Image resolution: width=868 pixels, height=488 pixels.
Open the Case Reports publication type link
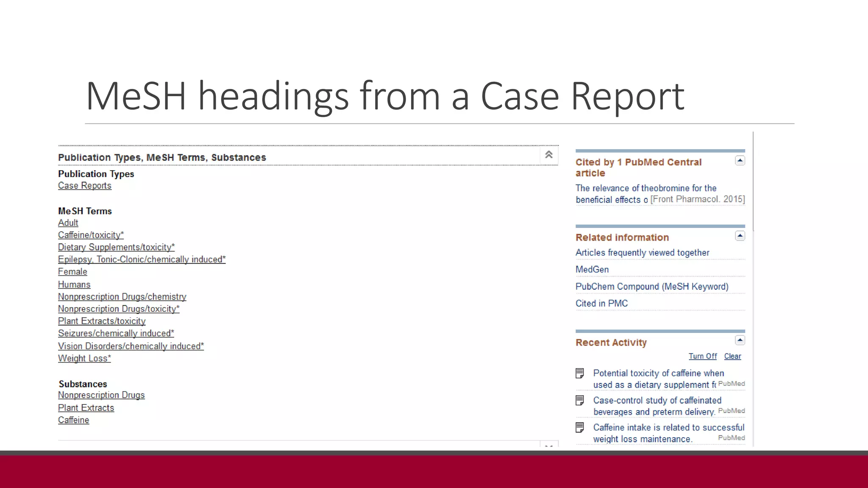coord(85,186)
